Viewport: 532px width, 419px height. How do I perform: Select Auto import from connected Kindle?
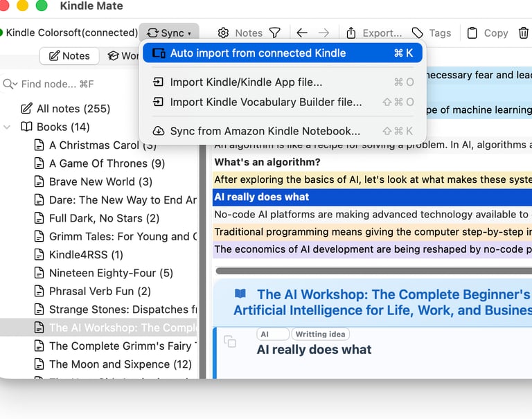point(283,53)
